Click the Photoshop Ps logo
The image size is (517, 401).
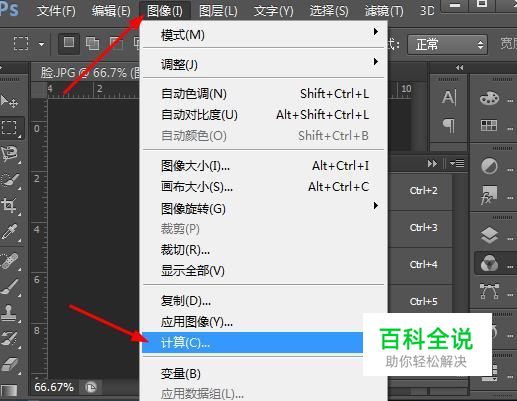[x=9, y=9]
